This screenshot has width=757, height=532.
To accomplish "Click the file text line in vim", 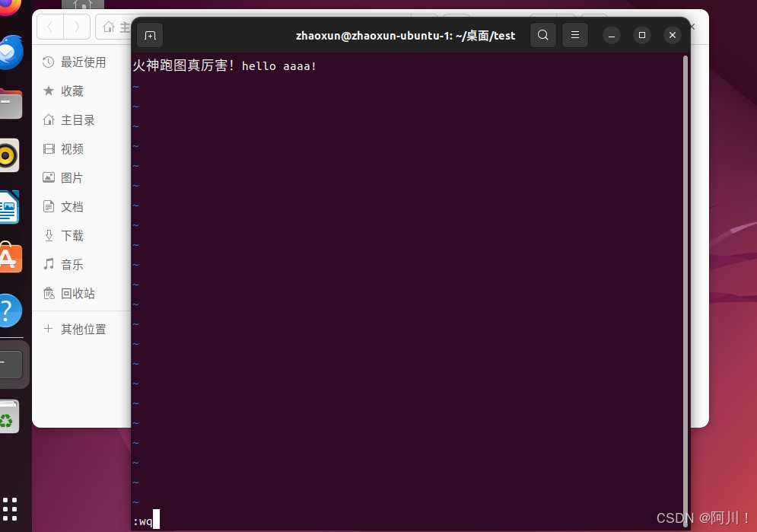I will click(224, 65).
